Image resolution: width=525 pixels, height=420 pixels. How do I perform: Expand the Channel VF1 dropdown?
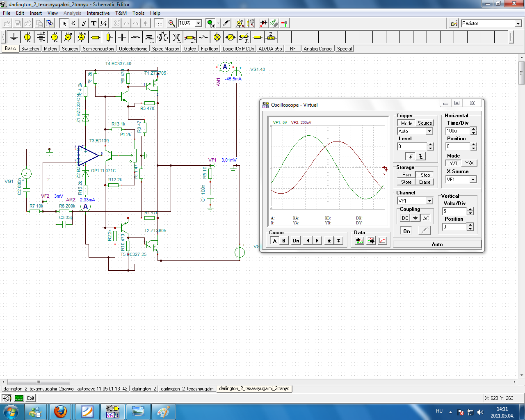(x=429, y=201)
